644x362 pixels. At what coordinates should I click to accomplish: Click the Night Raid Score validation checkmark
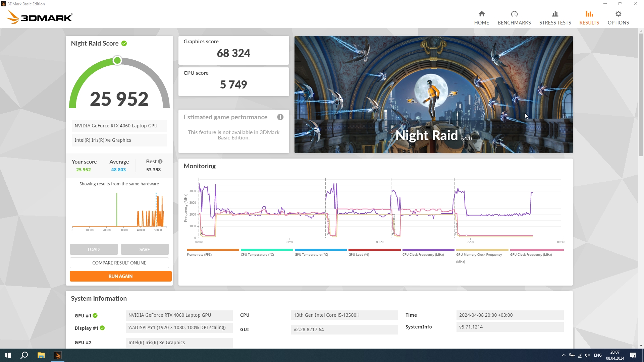[x=124, y=44]
